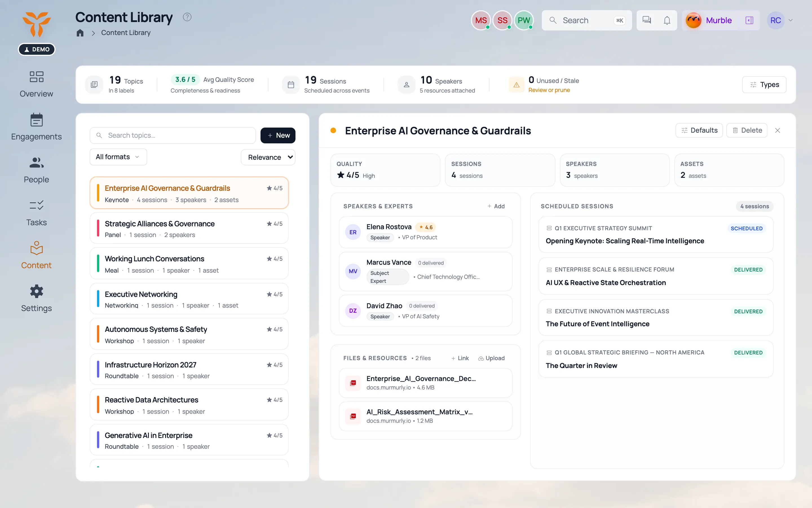Open the chat messages icon
Viewport: 812px width, 508px height.
pyautogui.click(x=646, y=20)
